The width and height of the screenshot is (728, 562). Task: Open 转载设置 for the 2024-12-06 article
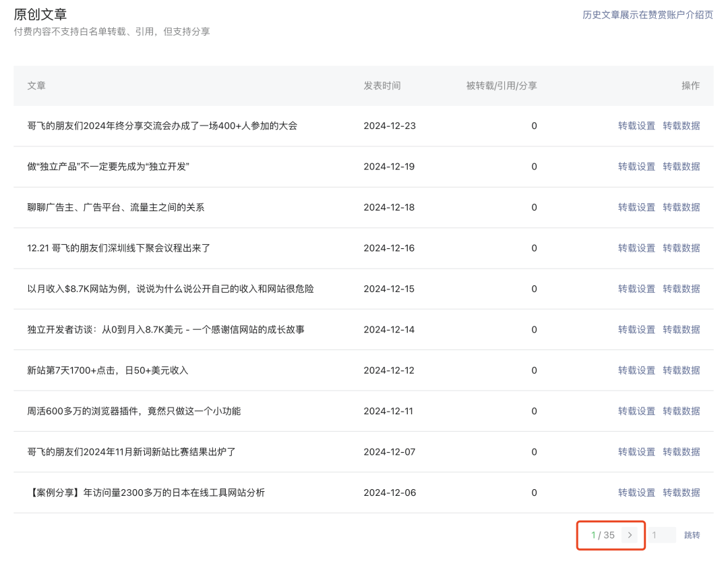coord(636,493)
